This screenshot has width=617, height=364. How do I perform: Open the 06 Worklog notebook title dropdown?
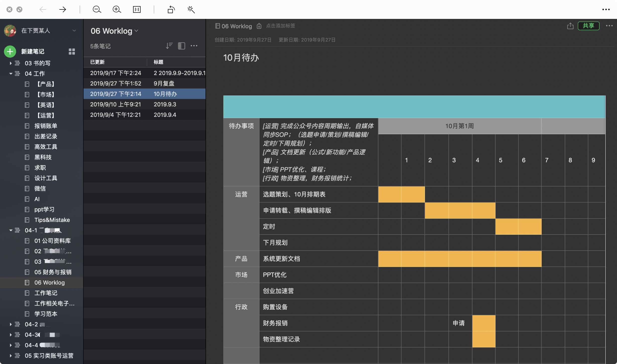[x=136, y=31]
